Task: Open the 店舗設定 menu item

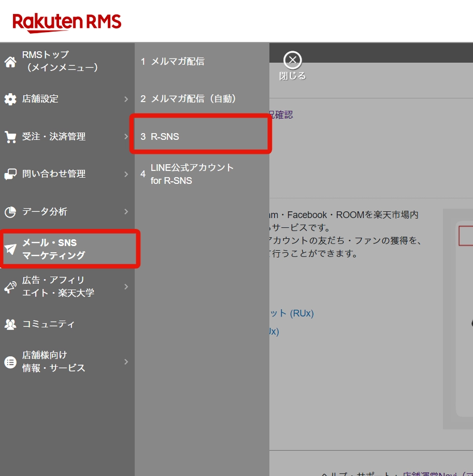Action: click(x=67, y=99)
